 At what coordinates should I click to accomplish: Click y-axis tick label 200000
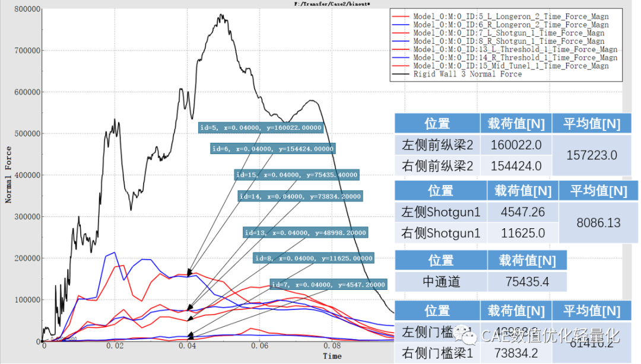27,258
